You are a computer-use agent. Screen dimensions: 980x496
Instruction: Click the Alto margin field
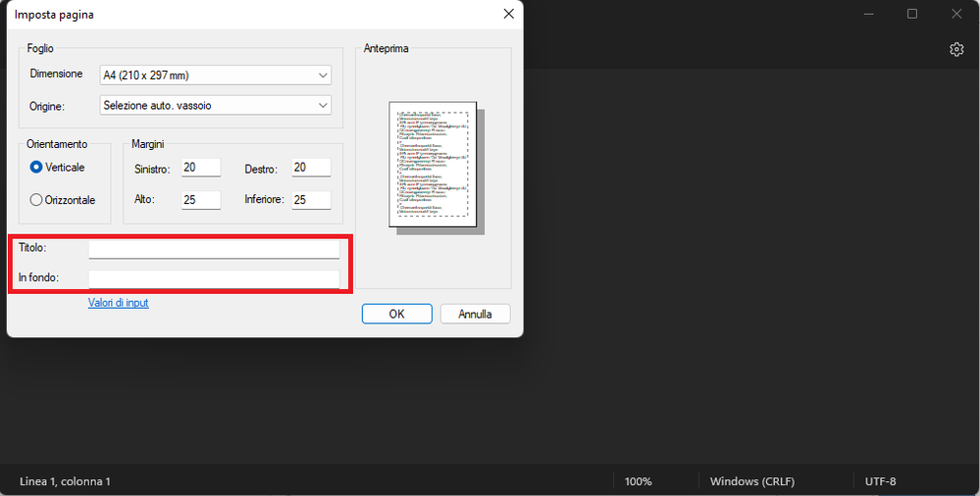coord(201,200)
